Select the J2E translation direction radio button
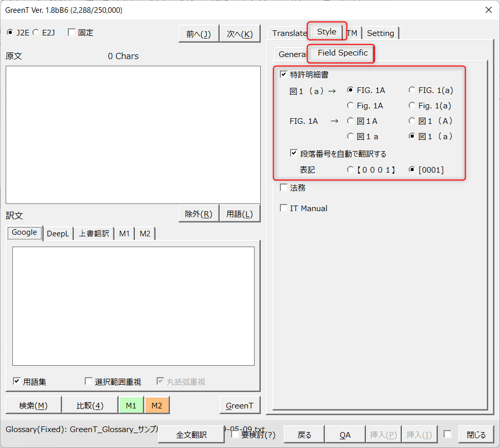Viewport: 500px width, 448px height. click(10, 33)
